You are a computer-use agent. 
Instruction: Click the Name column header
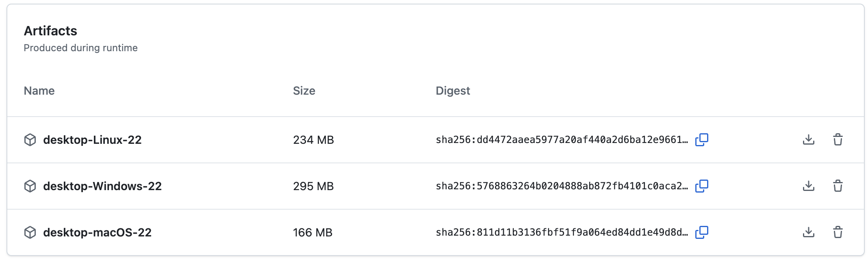(x=39, y=91)
